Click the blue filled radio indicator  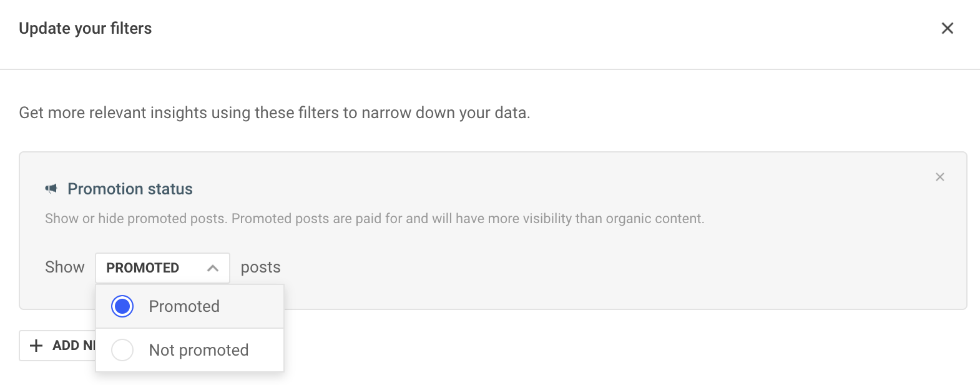(122, 306)
